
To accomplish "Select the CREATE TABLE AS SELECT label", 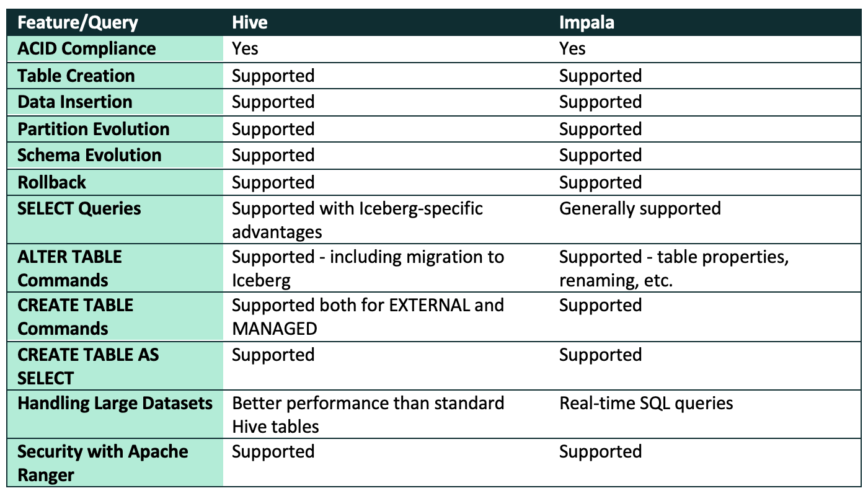I will click(88, 366).
